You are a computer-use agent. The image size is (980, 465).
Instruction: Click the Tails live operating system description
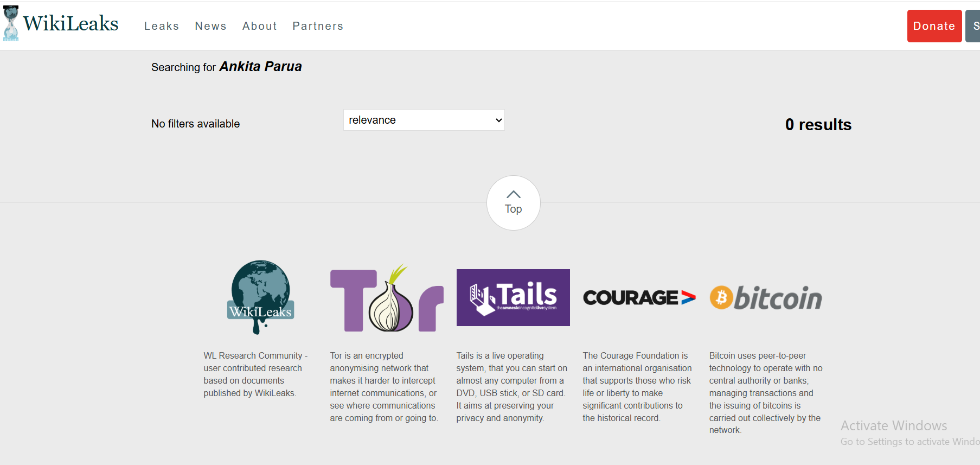tap(511, 387)
